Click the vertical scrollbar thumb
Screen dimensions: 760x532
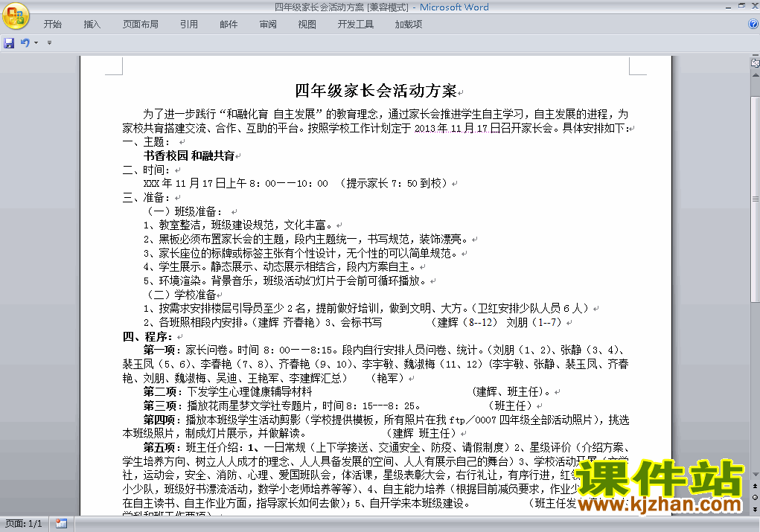[755, 199]
